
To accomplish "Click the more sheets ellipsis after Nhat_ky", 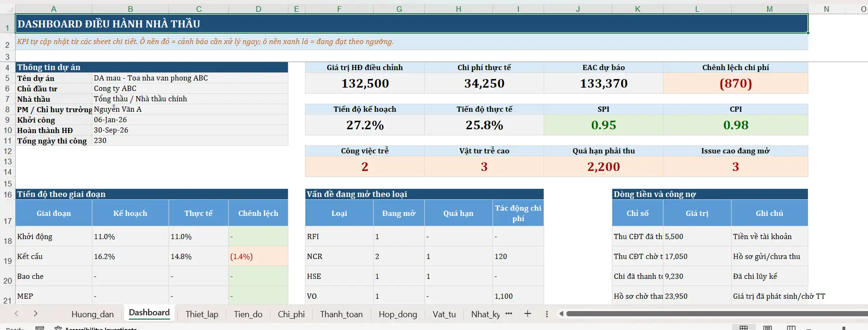I will point(509,314).
